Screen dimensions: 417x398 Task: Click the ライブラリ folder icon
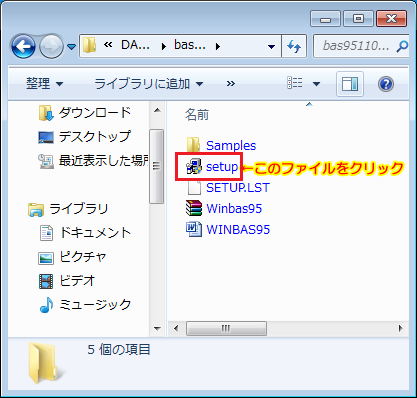pos(36,210)
